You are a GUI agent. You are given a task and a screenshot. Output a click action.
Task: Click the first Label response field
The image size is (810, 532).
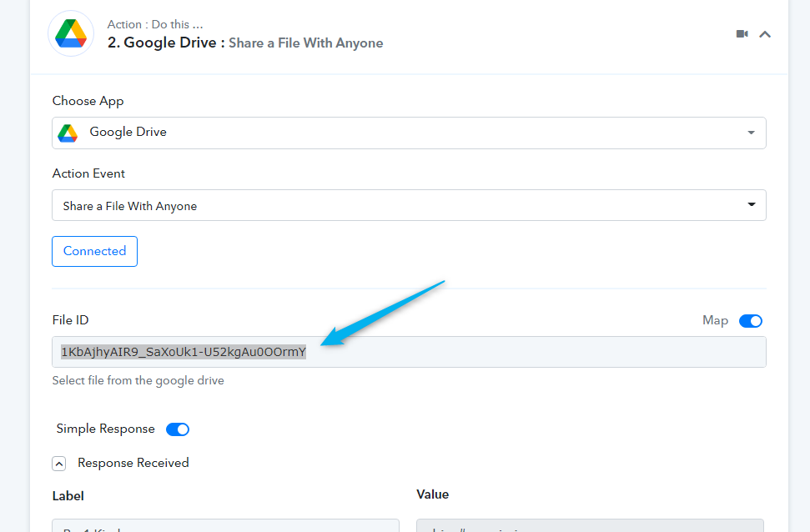point(226,525)
